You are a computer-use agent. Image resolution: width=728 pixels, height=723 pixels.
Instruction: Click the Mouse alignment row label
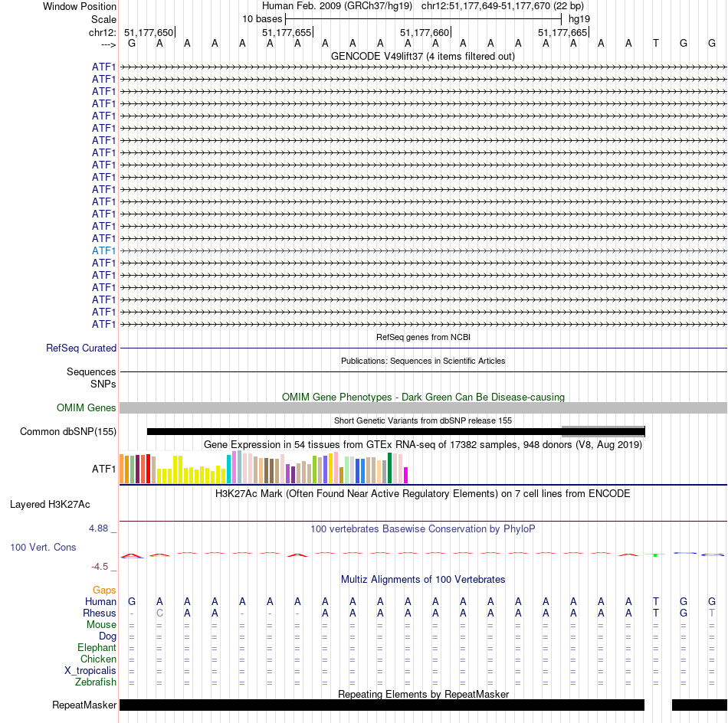point(101,625)
